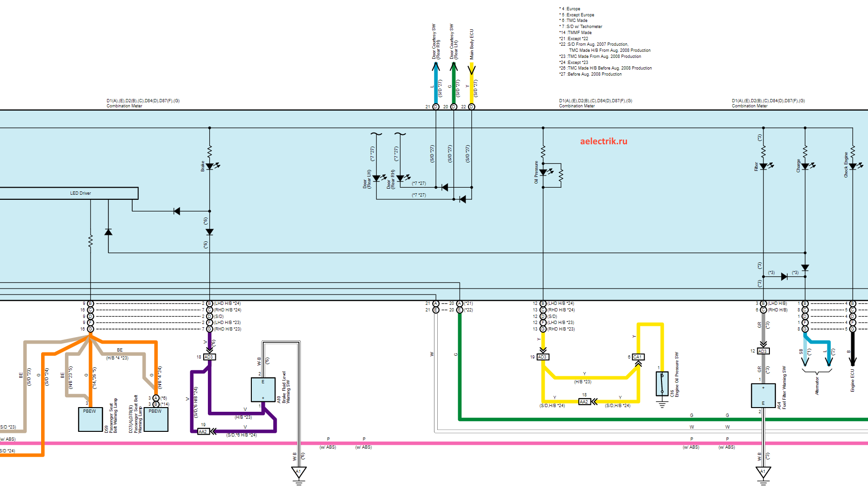Image resolution: width=868 pixels, height=486 pixels.
Task: Click the 'Oil Pressure' indicator label
Action: coord(536,172)
